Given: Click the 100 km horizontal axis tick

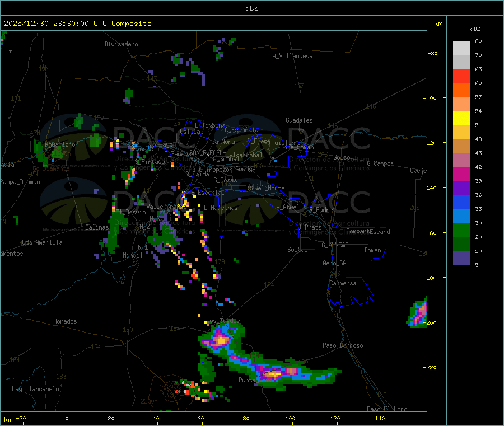Looking at the screenshot, I should 290,418.
